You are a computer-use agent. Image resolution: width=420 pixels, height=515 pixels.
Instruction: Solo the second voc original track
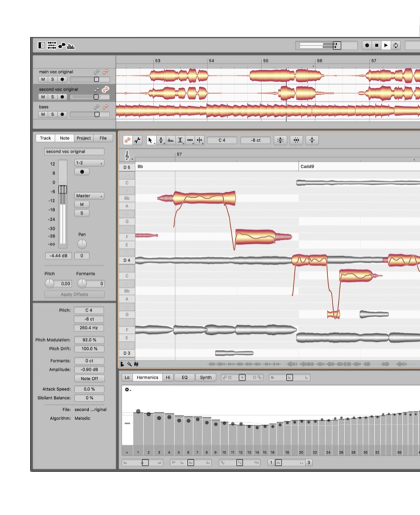click(53, 97)
